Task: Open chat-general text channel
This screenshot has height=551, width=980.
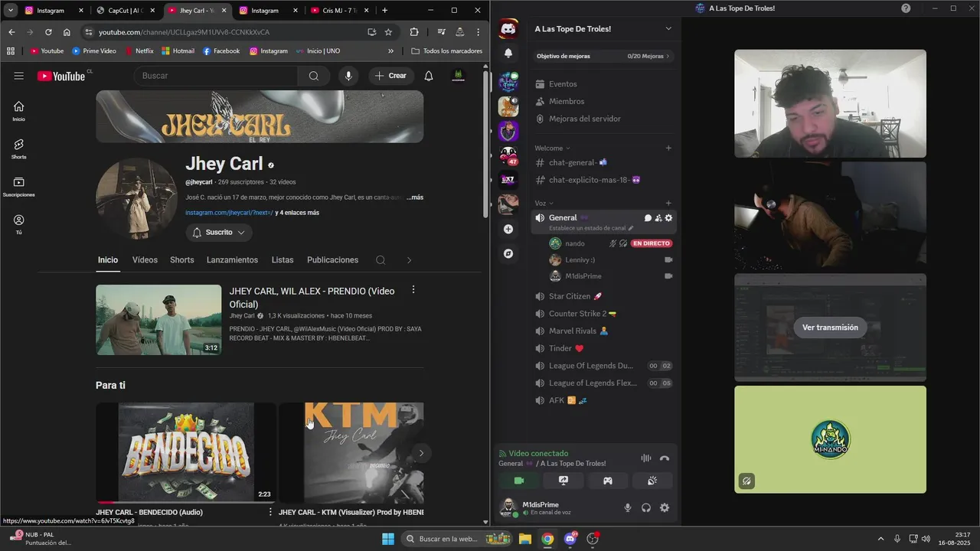Action: [603, 162]
